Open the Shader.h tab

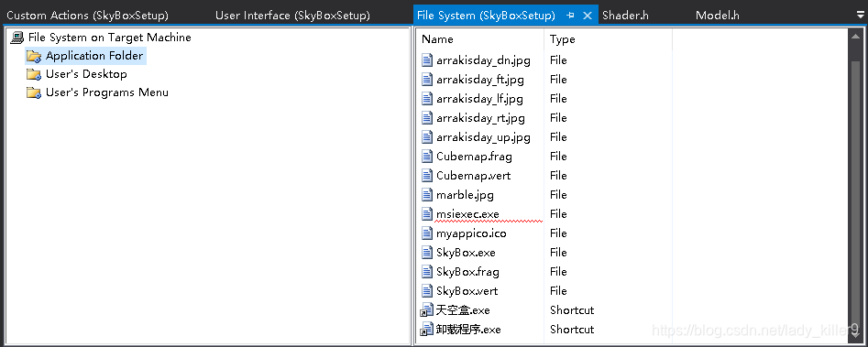pos(625,16)
